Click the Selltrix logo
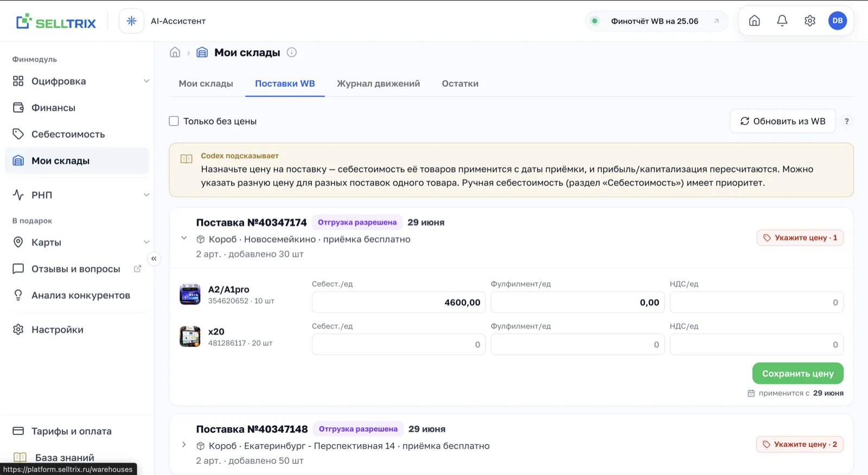The width and height of the screenshot is (868, 475). pyautogui.click(x=56, y=22)
